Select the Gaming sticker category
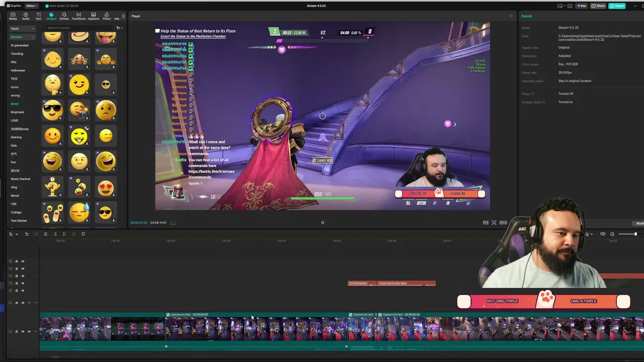 (16, 137)
